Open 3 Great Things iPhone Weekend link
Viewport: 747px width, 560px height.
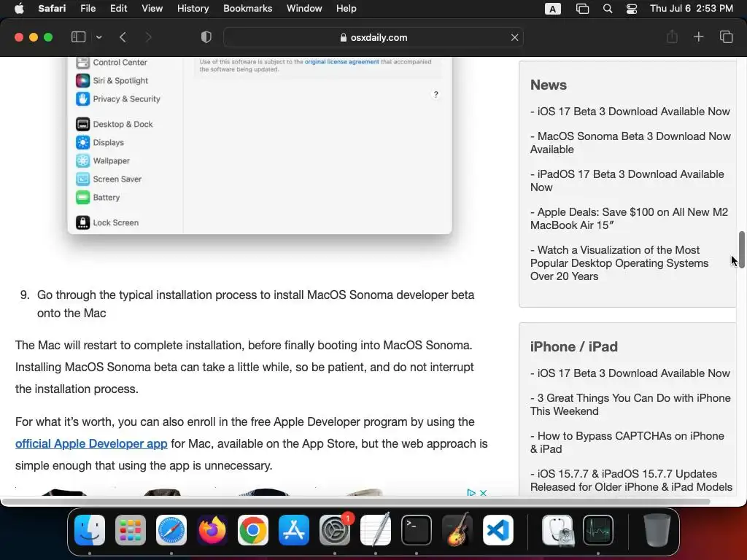630,405
